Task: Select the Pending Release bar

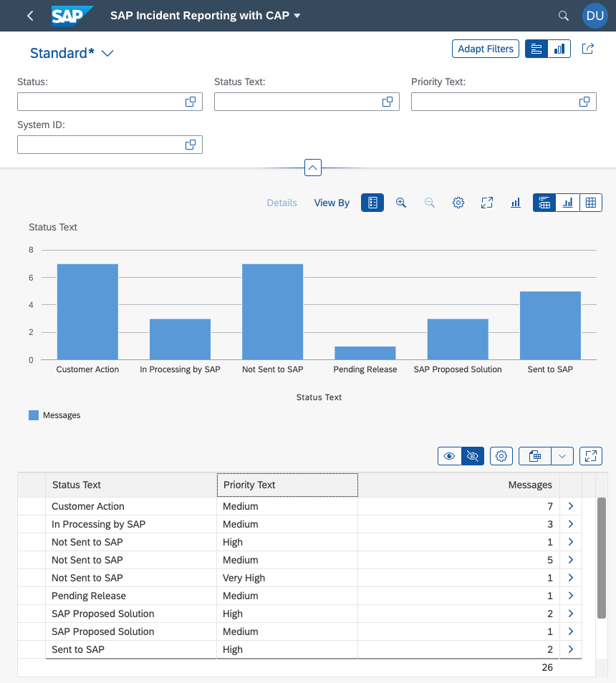Action: coord(365,353)
